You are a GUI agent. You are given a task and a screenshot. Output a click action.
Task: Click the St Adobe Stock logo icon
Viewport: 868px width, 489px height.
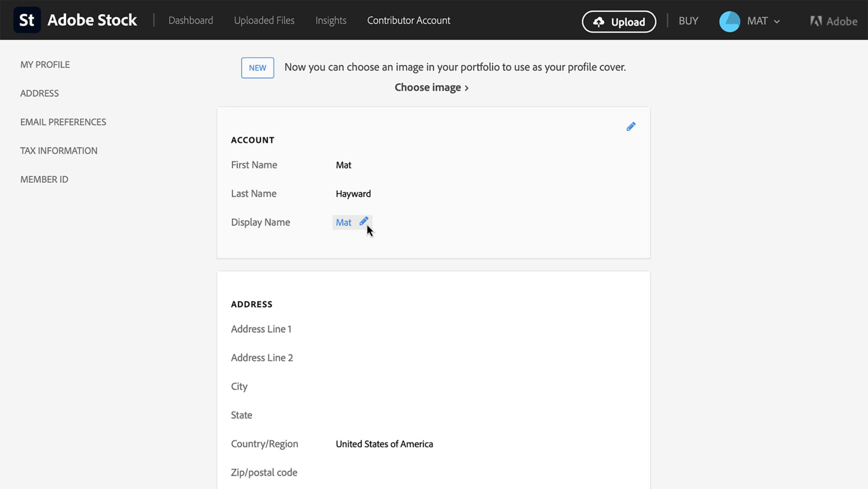27,20
